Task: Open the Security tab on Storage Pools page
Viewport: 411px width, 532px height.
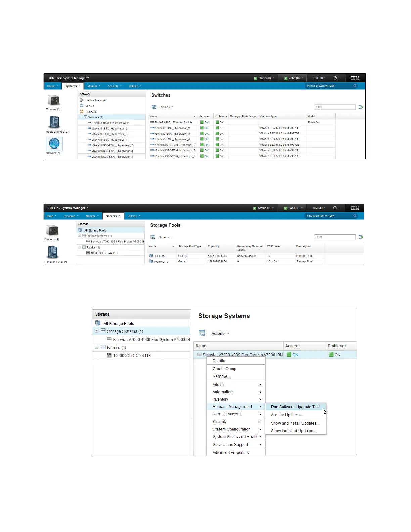Action: pos(113,216)
